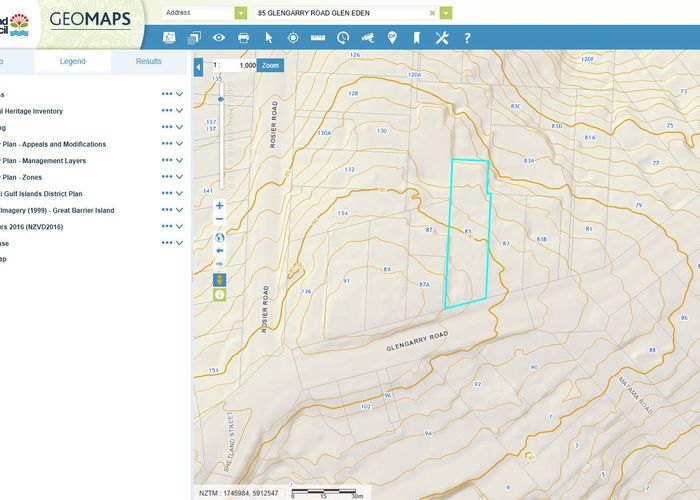Expand Plan - Management Layers group
The height and width of the screenshot is (500, 700).
(x=179, y=160)
